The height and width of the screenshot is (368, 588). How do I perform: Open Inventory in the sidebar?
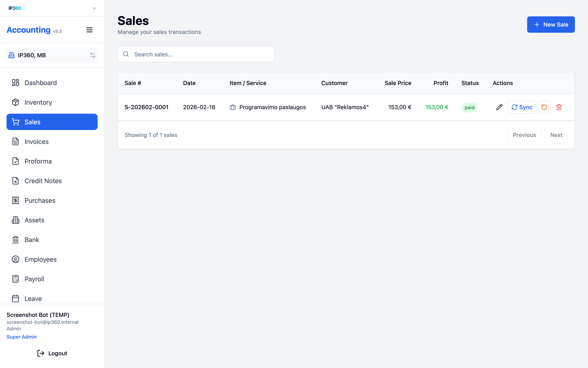[x=52, y=102]
